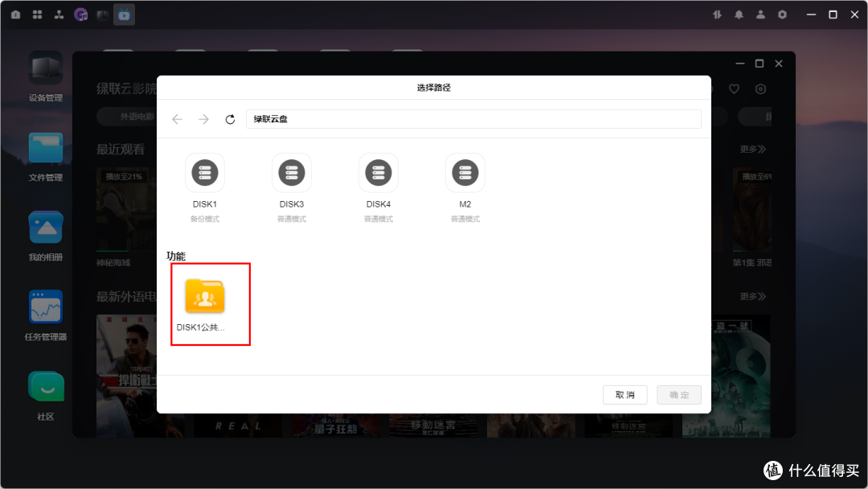Image resolution: width=868 pixels, height=489 pixels.
Task: Open the transfer arrows icon
Action: click(718, 15)
